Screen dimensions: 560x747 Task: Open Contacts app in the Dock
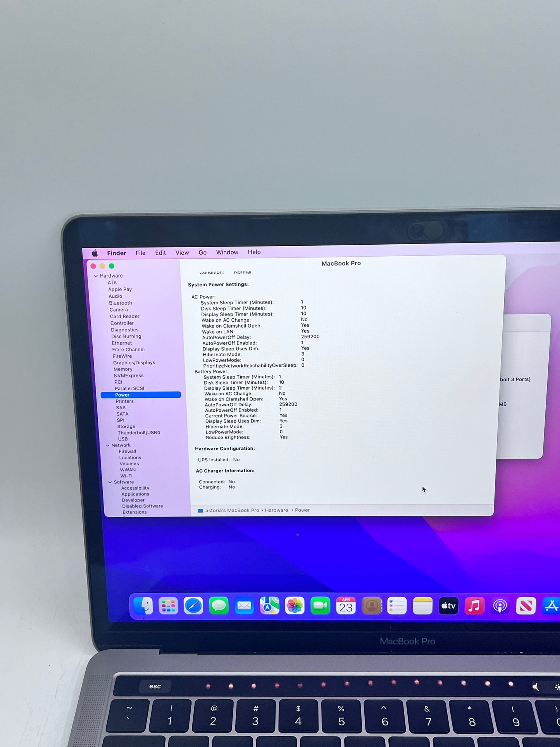click(372, 606)
